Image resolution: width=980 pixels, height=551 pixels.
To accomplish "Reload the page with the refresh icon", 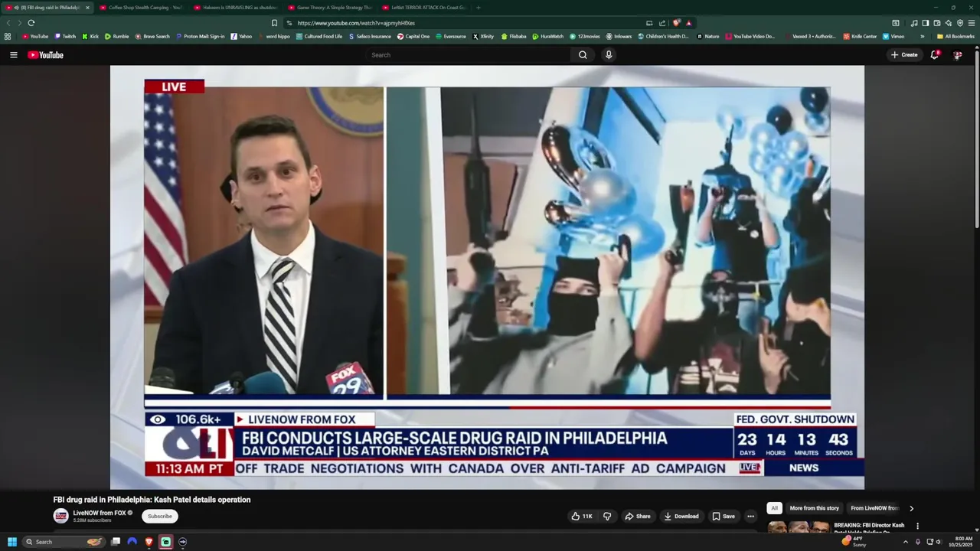I will 31,23.
